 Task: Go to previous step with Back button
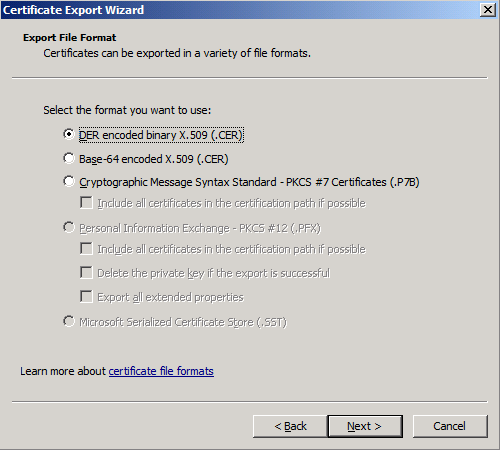coord(290,426)
